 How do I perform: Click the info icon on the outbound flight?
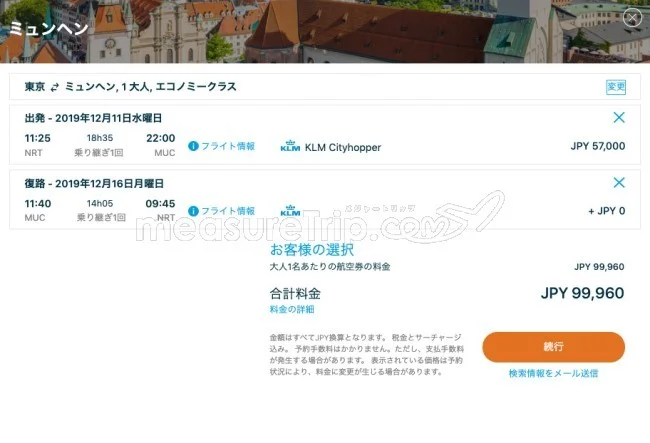194,146
